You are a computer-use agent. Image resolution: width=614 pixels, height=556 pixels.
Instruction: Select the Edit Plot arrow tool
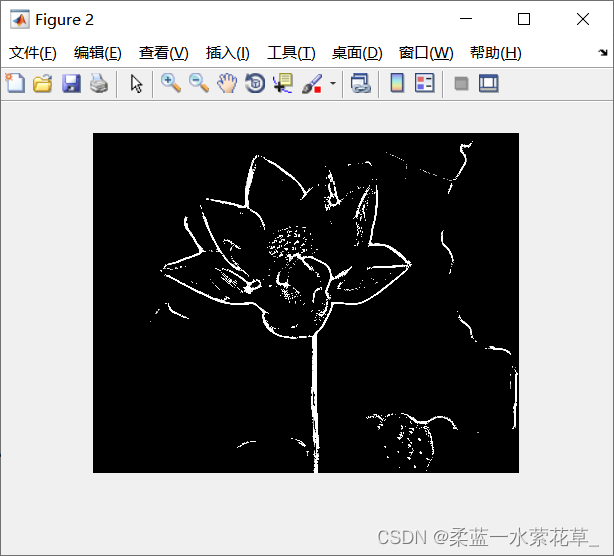pyautogui.click(x=136, y=83)
